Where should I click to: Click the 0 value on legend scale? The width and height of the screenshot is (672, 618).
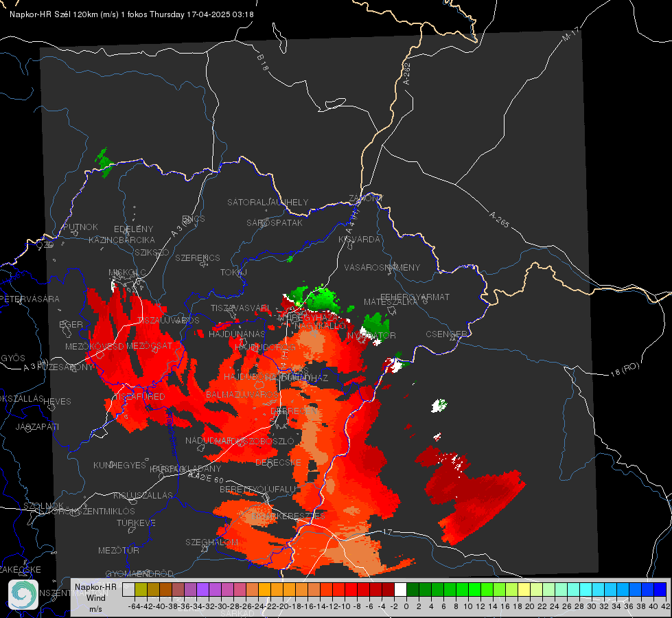coord(406,606)
